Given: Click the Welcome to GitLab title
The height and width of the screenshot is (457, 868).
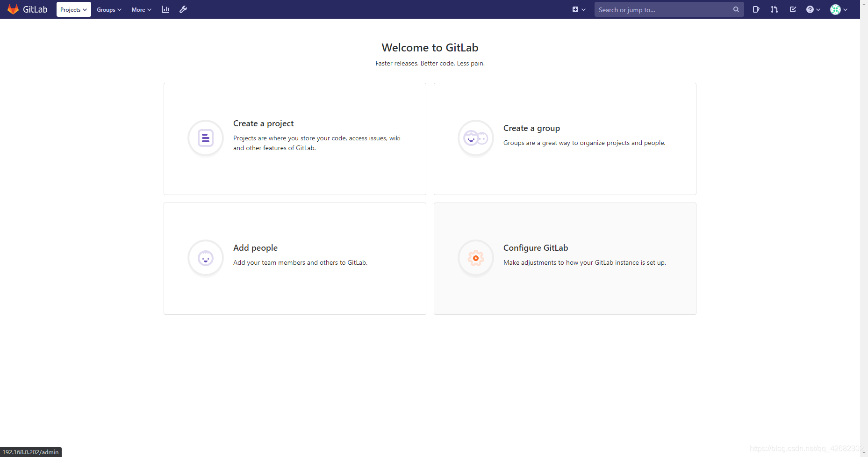Looking at the screenshot, I should 430,48.
